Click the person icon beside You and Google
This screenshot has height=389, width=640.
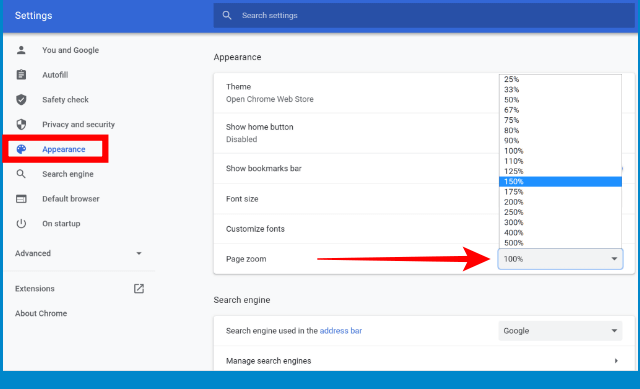21,50
